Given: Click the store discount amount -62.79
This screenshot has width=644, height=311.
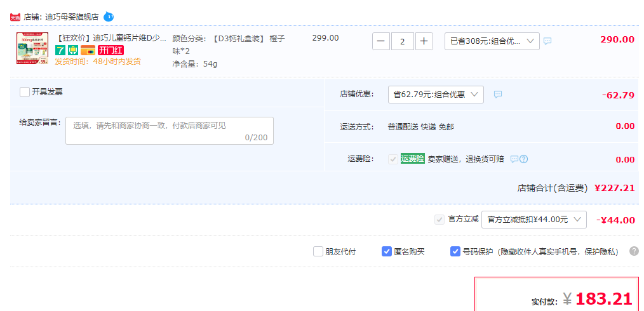Looking at the screenshot, I should pyautogui.click(x=618, y=95).
